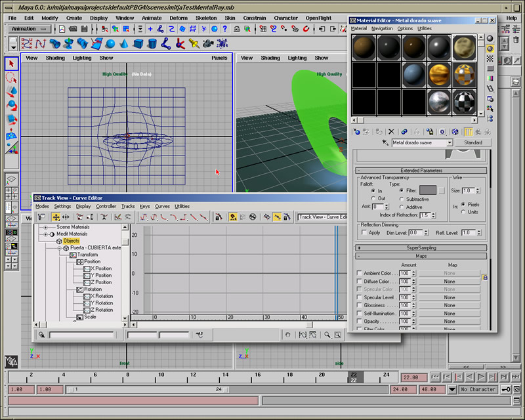
Task: Click the Move Keys tool in Track View
Action: [x=56, y=217]
